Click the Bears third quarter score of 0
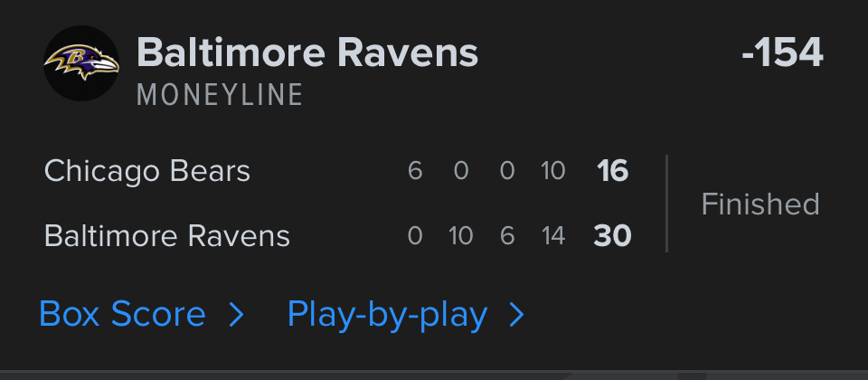 pyautogui.click(x=507, y=170)
